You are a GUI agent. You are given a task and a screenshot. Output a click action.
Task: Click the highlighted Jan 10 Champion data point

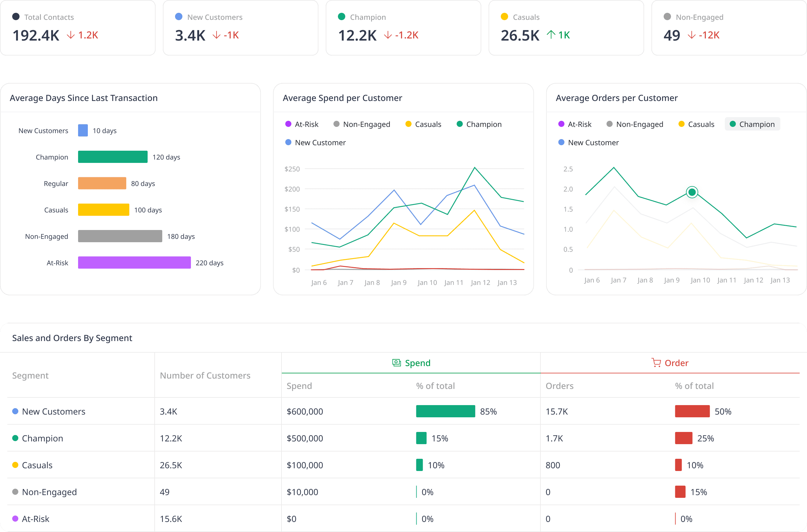coord(692,192)
